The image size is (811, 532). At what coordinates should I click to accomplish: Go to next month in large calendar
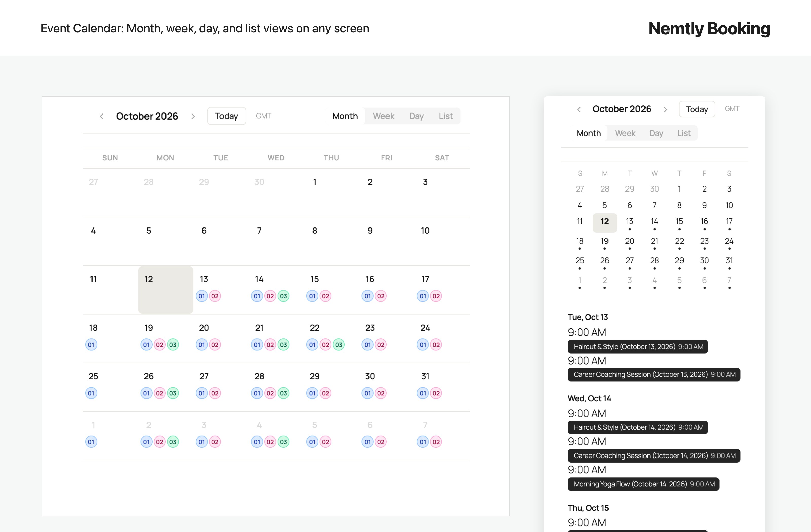coord(193,116)
